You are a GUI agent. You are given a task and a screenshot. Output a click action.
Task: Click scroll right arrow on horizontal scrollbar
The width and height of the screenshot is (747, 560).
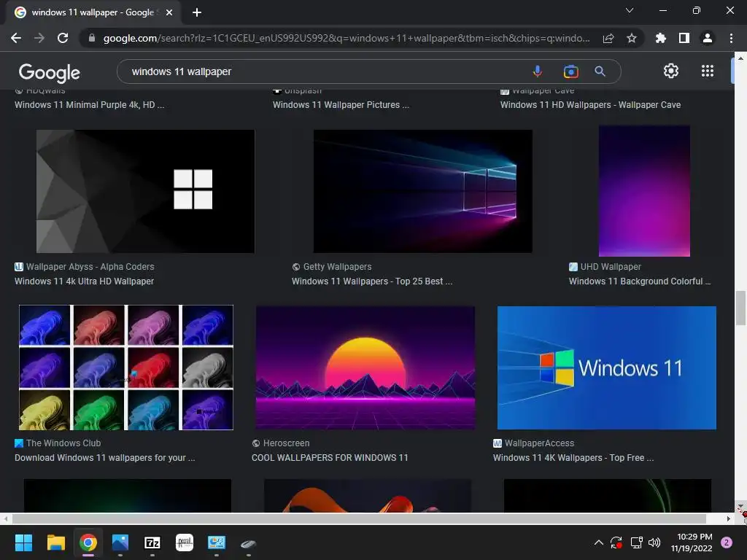[x=729, y=518]
